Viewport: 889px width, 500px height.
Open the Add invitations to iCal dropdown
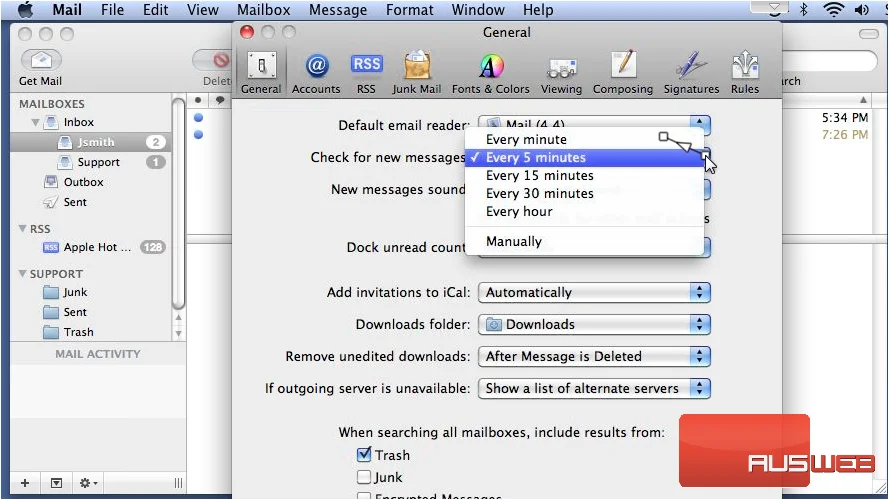click(x=594, y=293)
